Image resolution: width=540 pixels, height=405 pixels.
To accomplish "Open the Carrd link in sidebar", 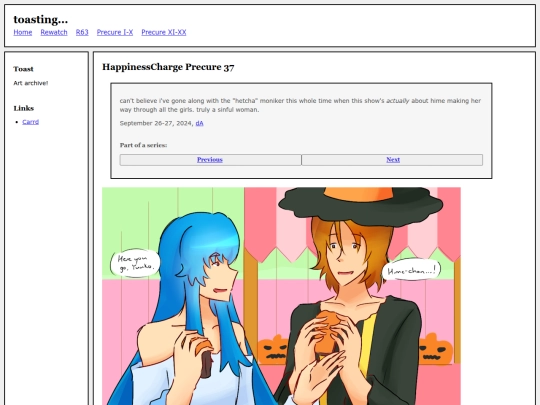I will [x=31, y=122].
